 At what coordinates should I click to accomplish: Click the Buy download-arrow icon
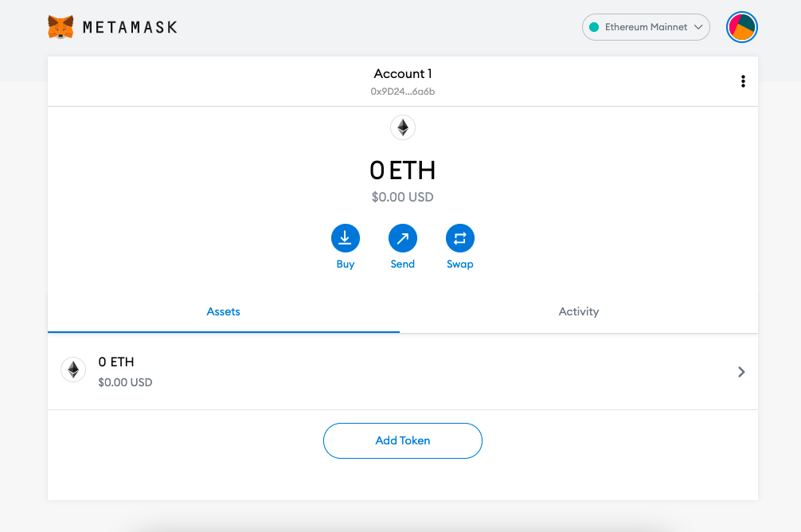tap(346, 238)
